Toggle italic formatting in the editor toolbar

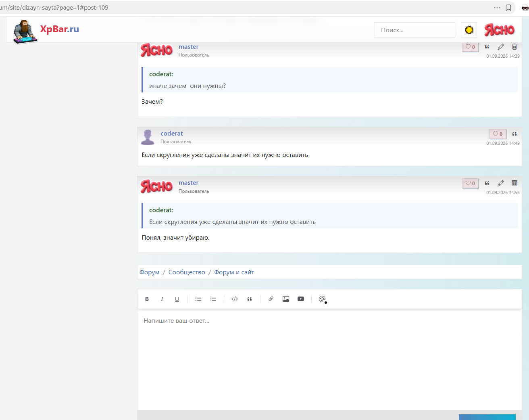pos(162,299)
